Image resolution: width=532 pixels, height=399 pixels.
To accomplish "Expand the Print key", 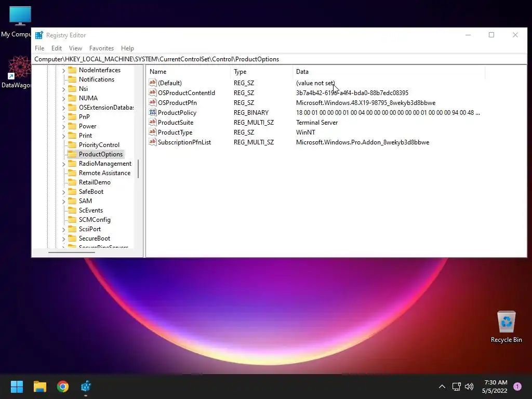I will [x=63, y=136].
